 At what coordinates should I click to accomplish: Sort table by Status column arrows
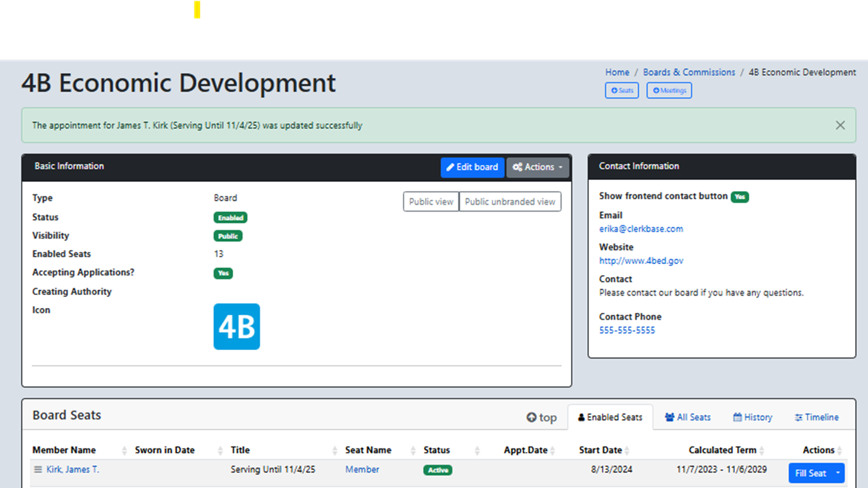[x=477, y=451]
